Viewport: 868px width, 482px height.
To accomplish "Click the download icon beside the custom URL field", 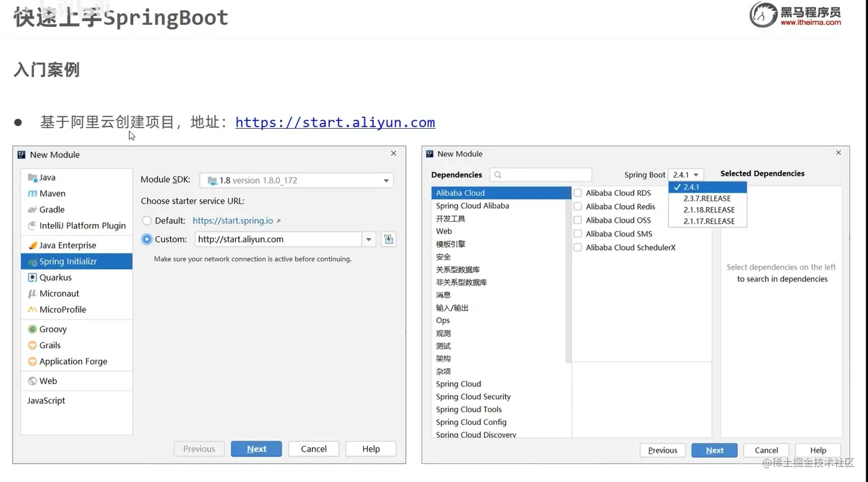I will (x=388, y=239).
